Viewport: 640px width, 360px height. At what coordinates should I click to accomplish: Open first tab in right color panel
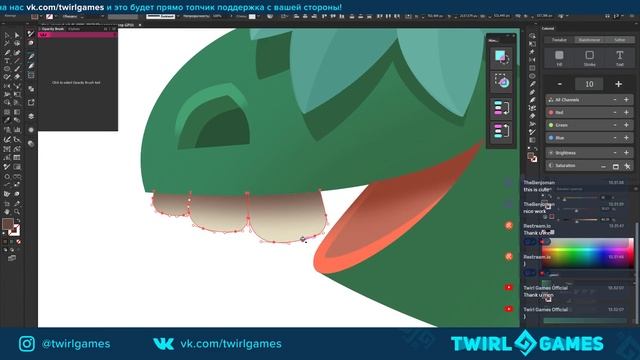[559, 40]
